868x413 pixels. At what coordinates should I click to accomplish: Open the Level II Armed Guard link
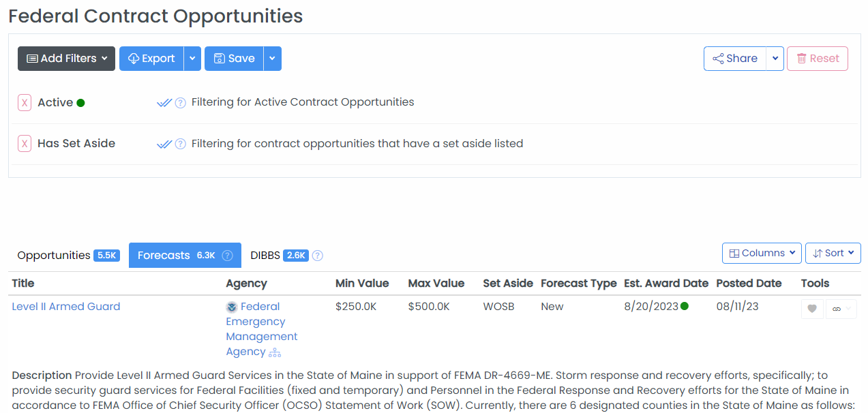[x=66, y=307]
